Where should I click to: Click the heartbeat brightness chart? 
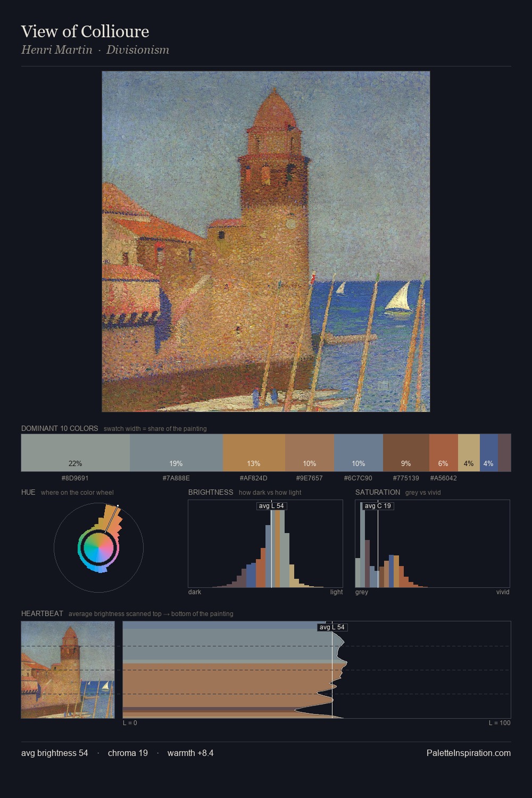tap(317, 670)
